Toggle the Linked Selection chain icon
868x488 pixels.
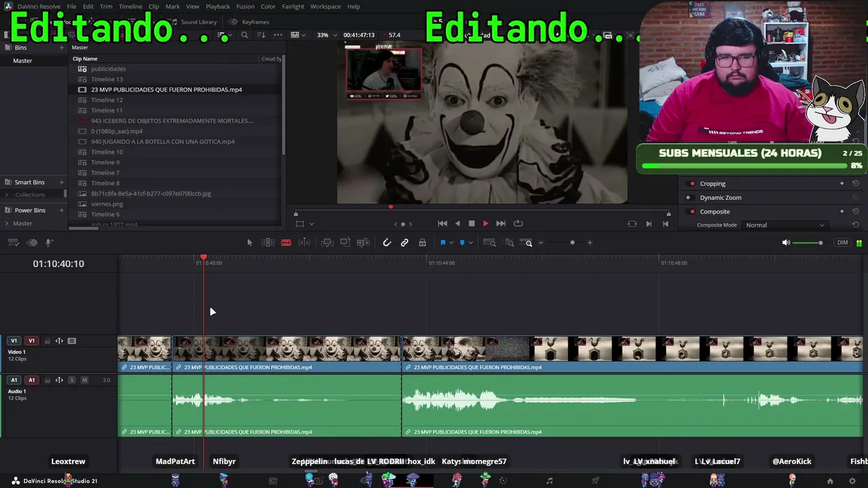[x=405, y=243]
